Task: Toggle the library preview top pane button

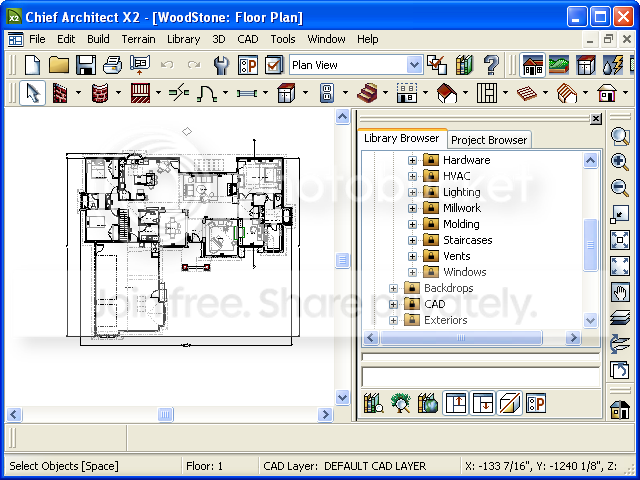Action: (456, 403)
